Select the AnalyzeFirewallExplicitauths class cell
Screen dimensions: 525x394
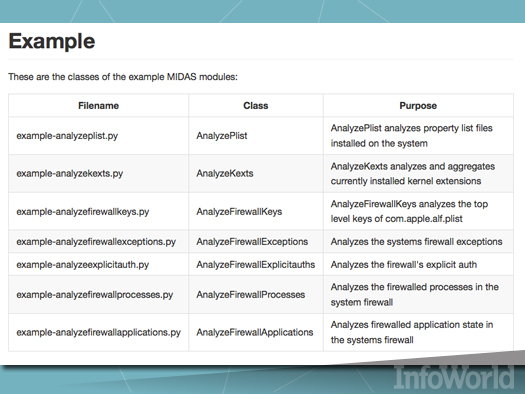pos(255,265)
